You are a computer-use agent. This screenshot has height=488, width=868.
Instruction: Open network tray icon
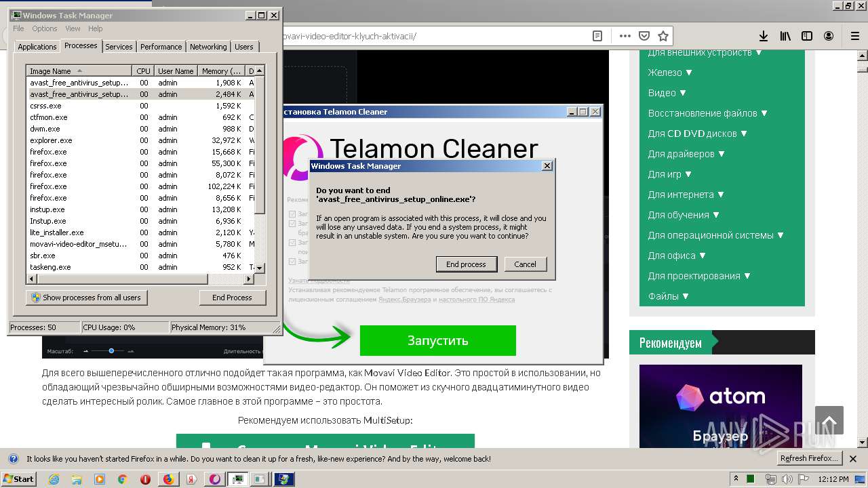click(771, 479)
